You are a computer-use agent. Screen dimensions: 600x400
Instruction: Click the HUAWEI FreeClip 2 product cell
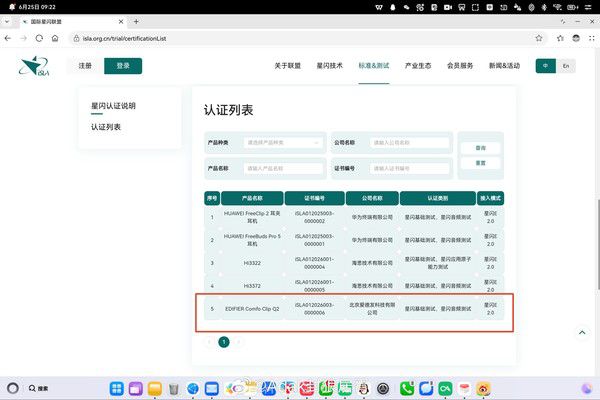pos(252,217)
